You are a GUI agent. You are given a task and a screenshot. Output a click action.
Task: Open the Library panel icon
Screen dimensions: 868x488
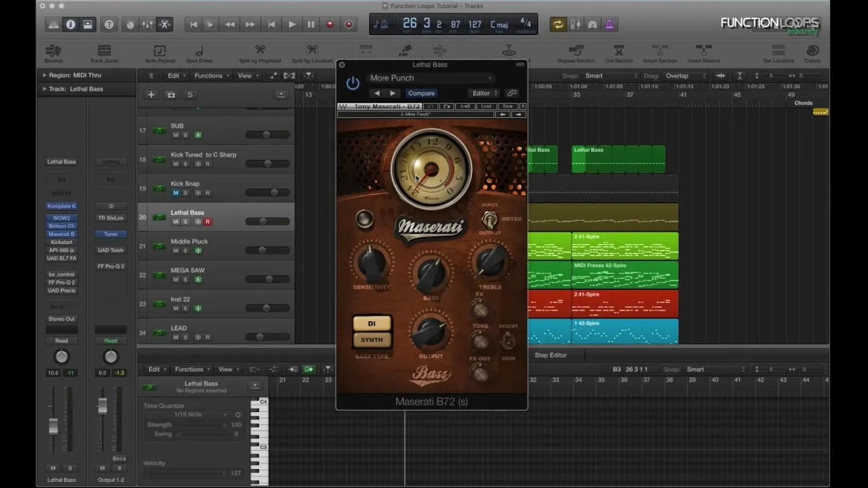54,24
